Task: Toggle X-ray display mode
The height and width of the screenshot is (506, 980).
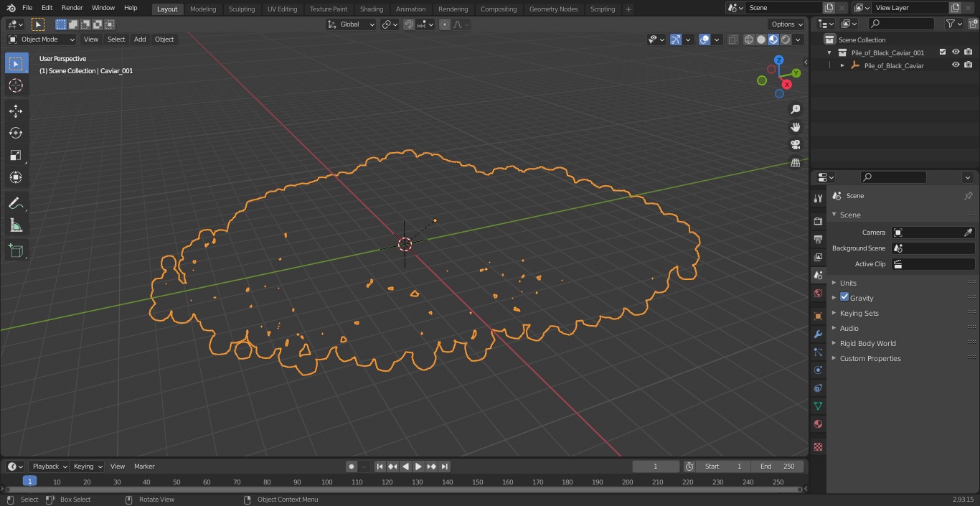Action: coord(732,39)
